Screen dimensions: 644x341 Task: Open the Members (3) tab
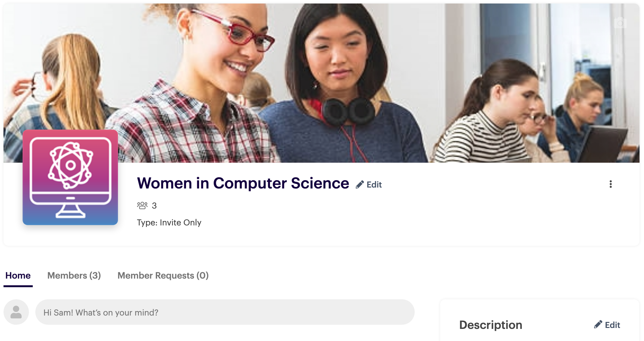pos(74,275)
